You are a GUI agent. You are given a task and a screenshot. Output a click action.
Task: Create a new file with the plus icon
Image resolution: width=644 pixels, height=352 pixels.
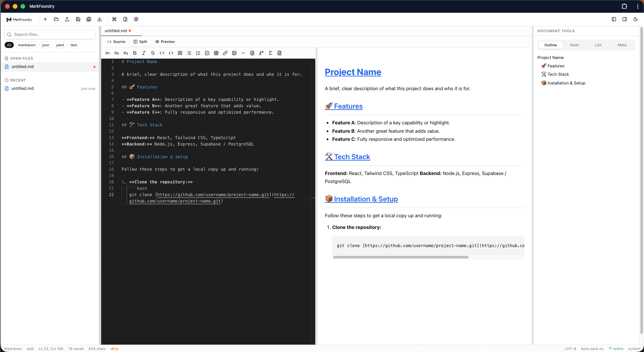click(x=45, y=19)
